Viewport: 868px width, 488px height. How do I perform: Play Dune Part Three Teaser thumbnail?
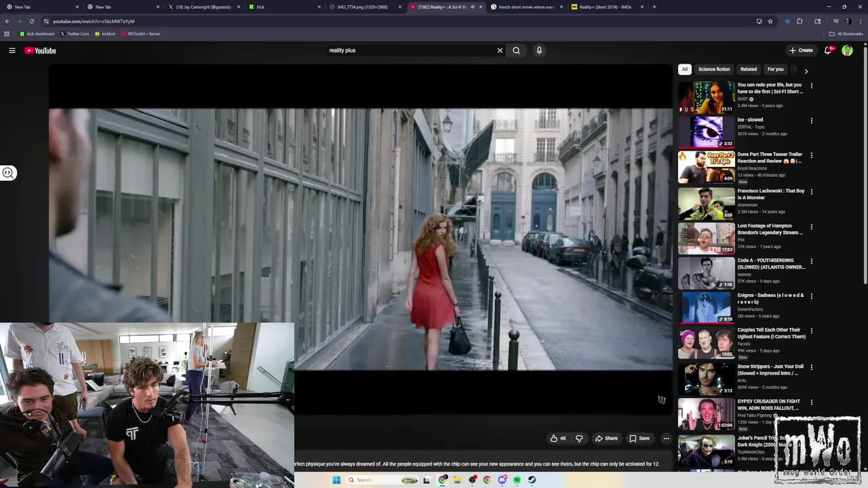point(706,167)
